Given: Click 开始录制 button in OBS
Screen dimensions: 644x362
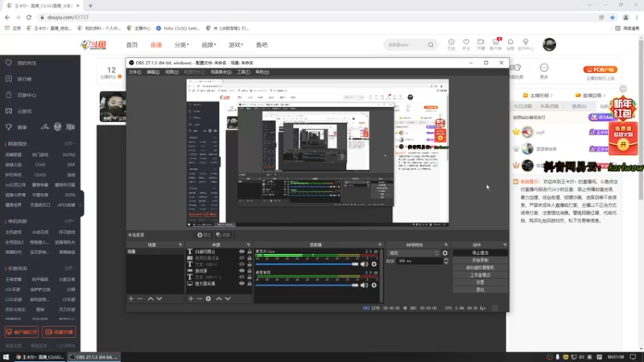Looking at the screenshot, I should pyautogui.click(x=480, y=260).
